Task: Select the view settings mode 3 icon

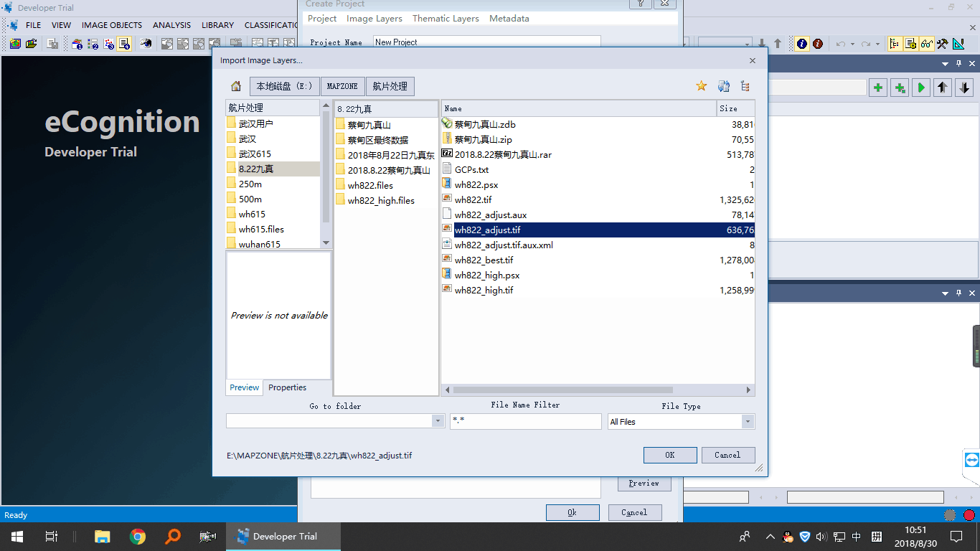Action: click(108, 44)
